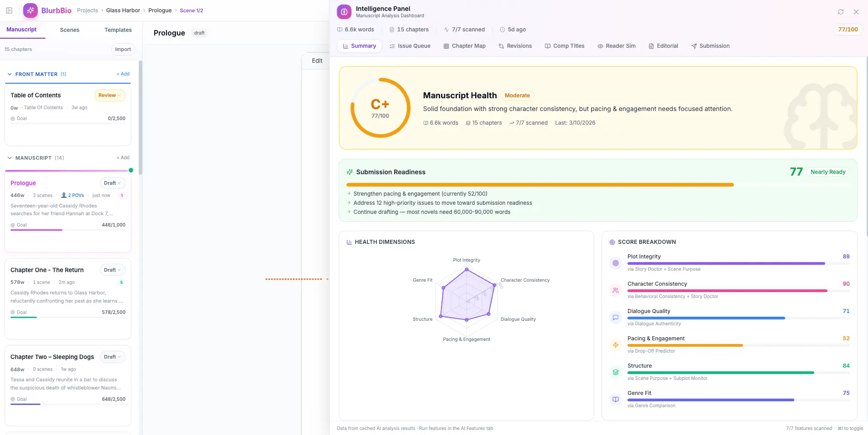This screenshot has width=868, height=435.
Task: Close the Intelligence Panel
Action: (856, 12)
